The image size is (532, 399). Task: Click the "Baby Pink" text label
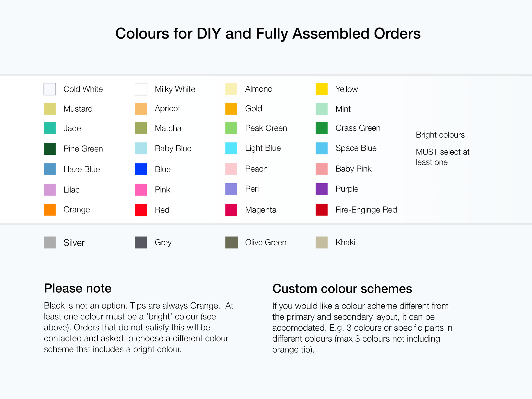click(353, 169)
